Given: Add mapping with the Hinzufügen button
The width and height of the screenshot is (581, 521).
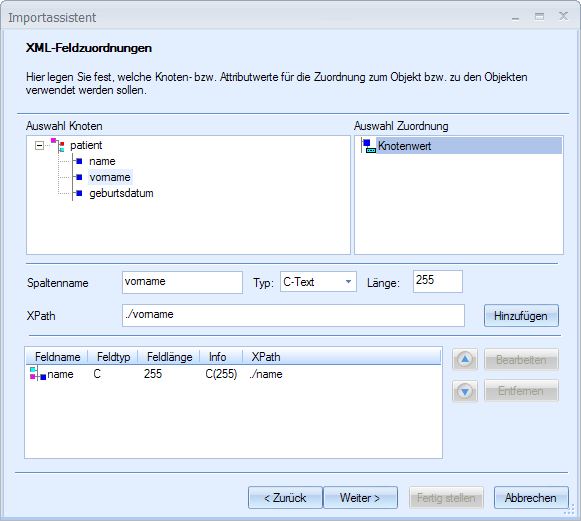Looking at the screenshot, I should (x=521, y=316).
